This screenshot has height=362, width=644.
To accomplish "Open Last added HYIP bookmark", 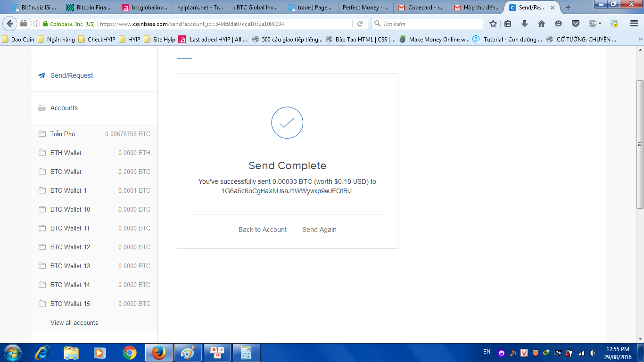I will tap(213, 40).
